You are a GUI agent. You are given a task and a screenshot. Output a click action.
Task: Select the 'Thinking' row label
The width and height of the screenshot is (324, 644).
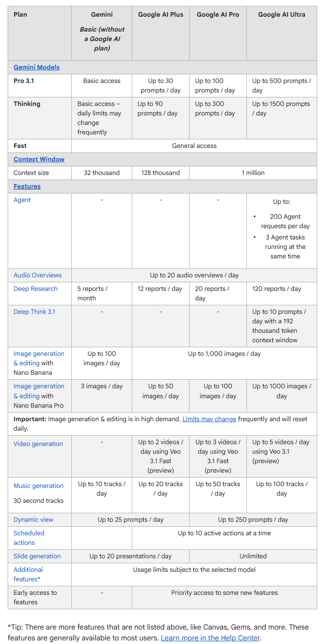coord(27,104)
